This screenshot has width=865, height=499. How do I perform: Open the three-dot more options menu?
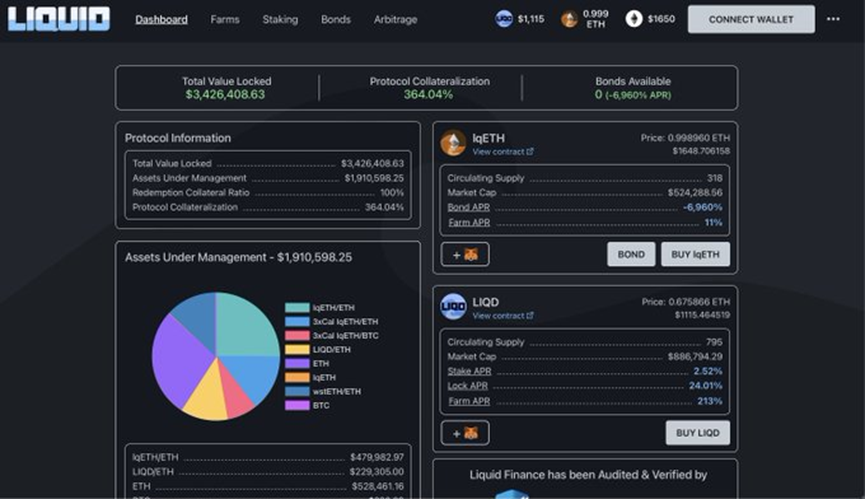833,19
